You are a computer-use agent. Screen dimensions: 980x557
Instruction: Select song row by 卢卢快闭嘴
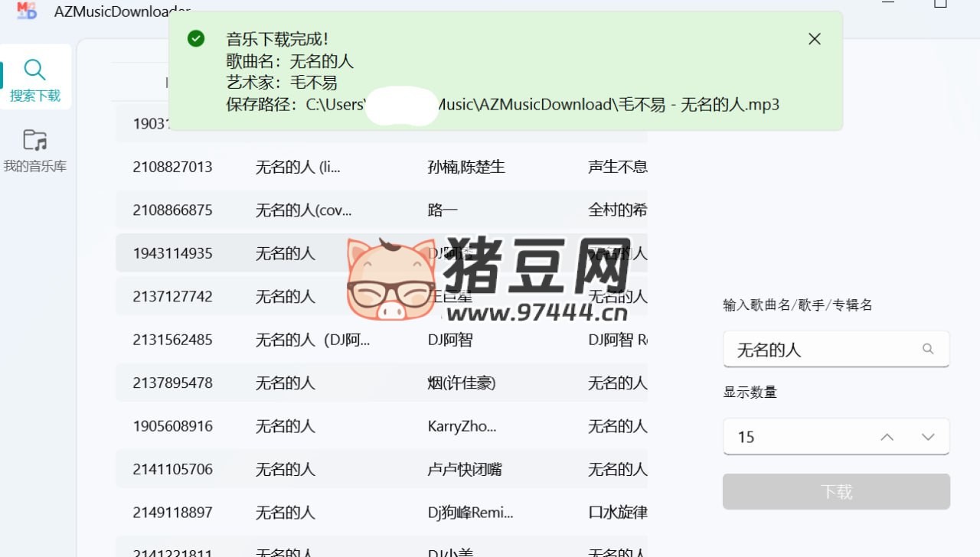pyautogui.click(x=381, y=469)
